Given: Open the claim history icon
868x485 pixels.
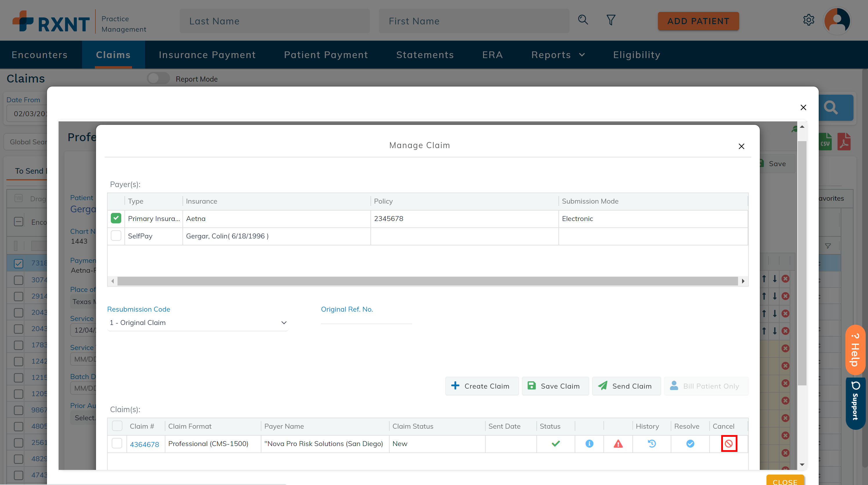Looking at the screenshot, I should tap(652, 443).
